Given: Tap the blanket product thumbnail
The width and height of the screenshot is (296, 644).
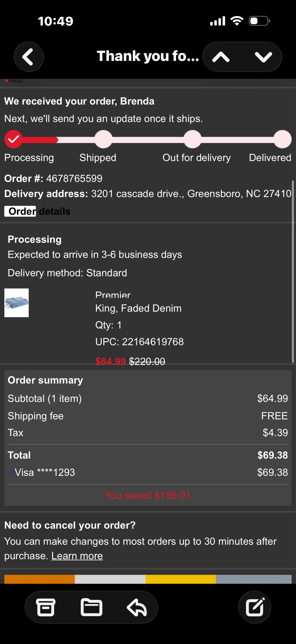Looking at the screenshot, I should pyautogui.click(x=16, y=303).
